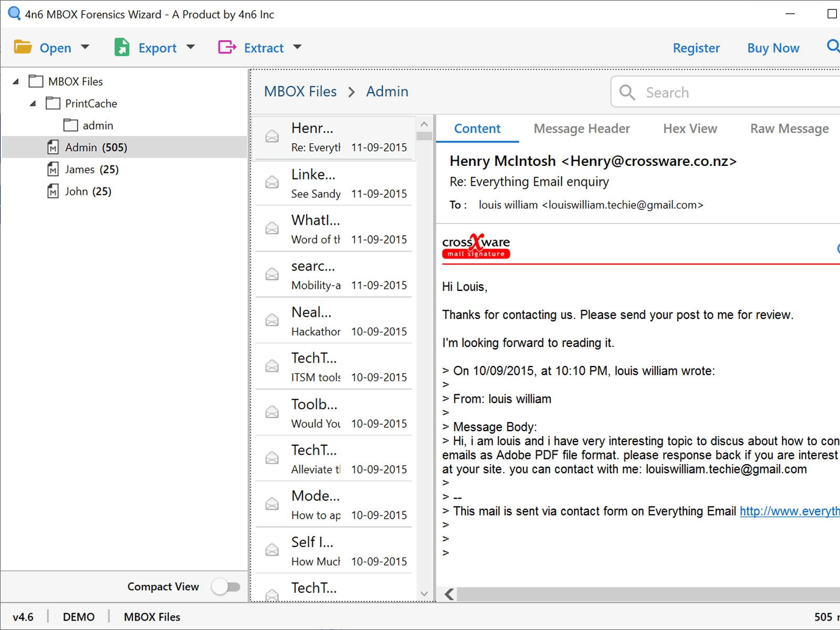Click the magnifier icon in top toolbar
Screen dimensions: 840x630
[x=833, y=46]
